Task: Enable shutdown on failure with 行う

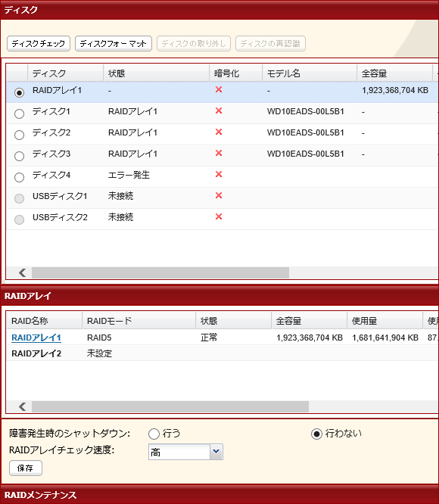Action: pos(154,434)
